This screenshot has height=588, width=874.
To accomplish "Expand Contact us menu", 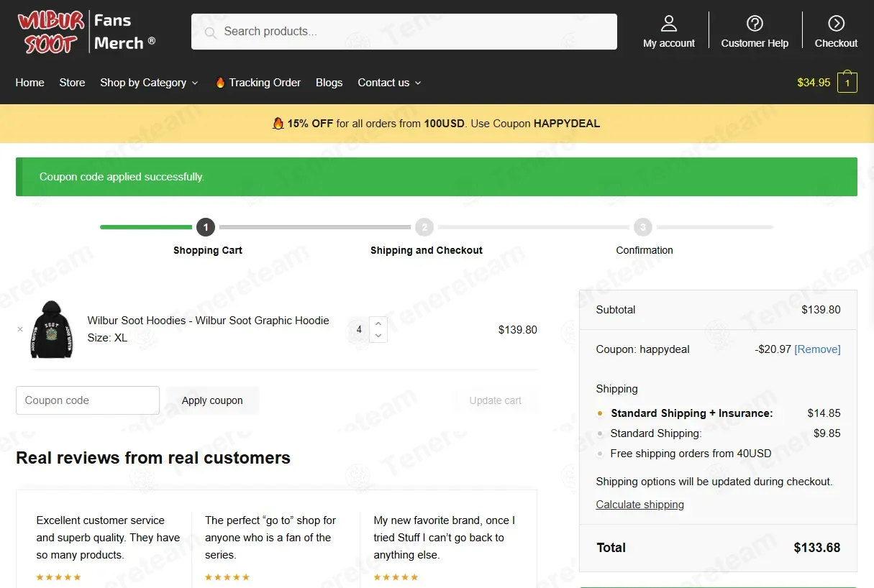I will (x=389, y=83).
